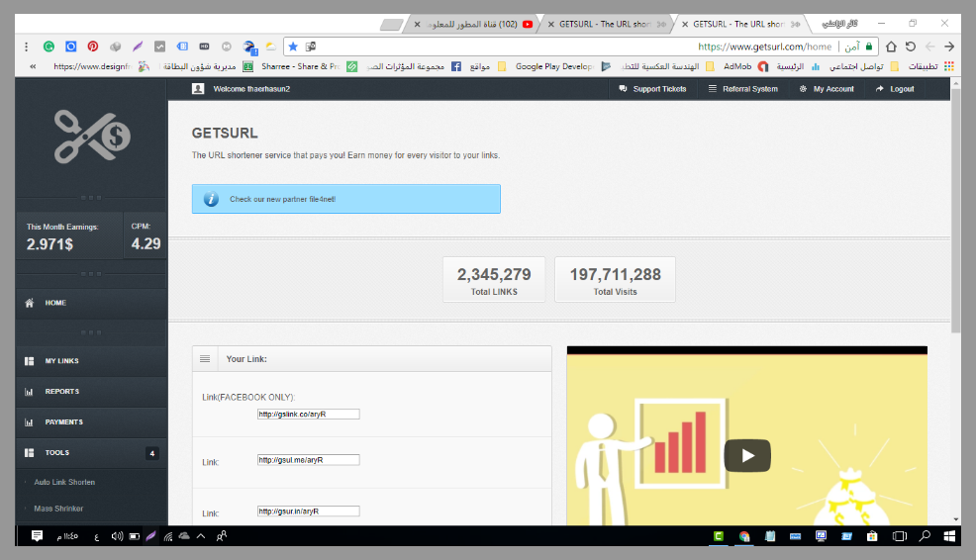This screenshot has width=976, height=560.
Task: Click the file4net partner notice banner
Action: [x=346, y=199]
